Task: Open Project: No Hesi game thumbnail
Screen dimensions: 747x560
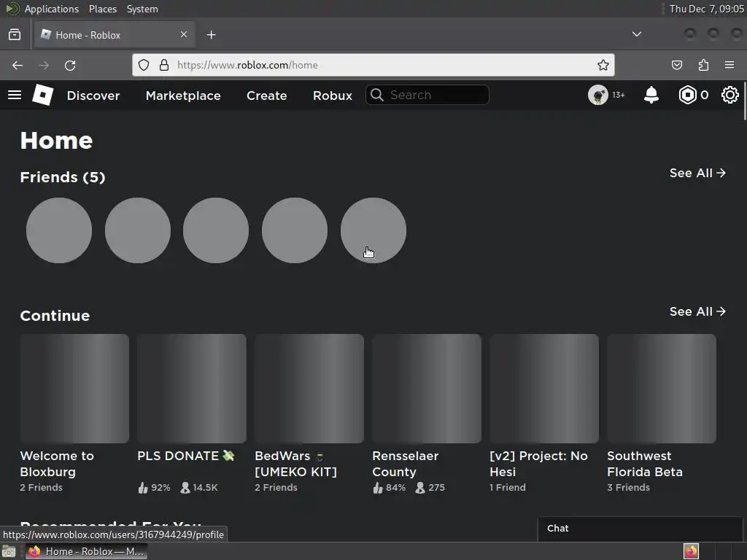Action: [x=544, y=389]
